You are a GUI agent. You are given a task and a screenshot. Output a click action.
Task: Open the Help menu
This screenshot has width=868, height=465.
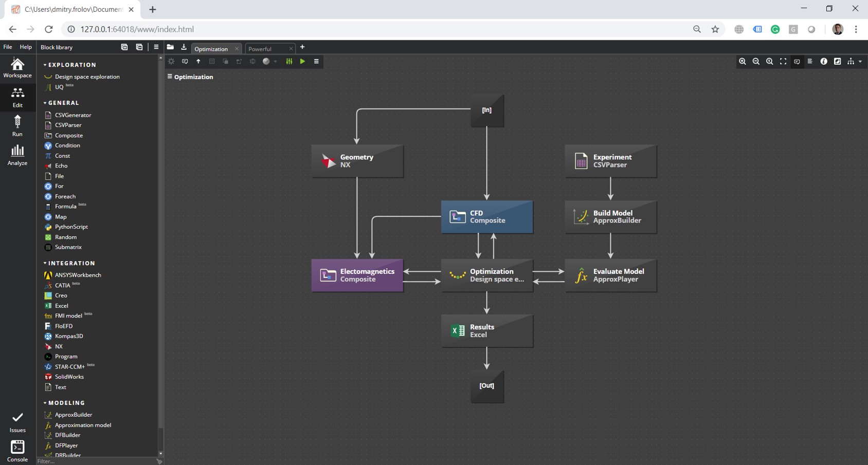coord(26,47)
